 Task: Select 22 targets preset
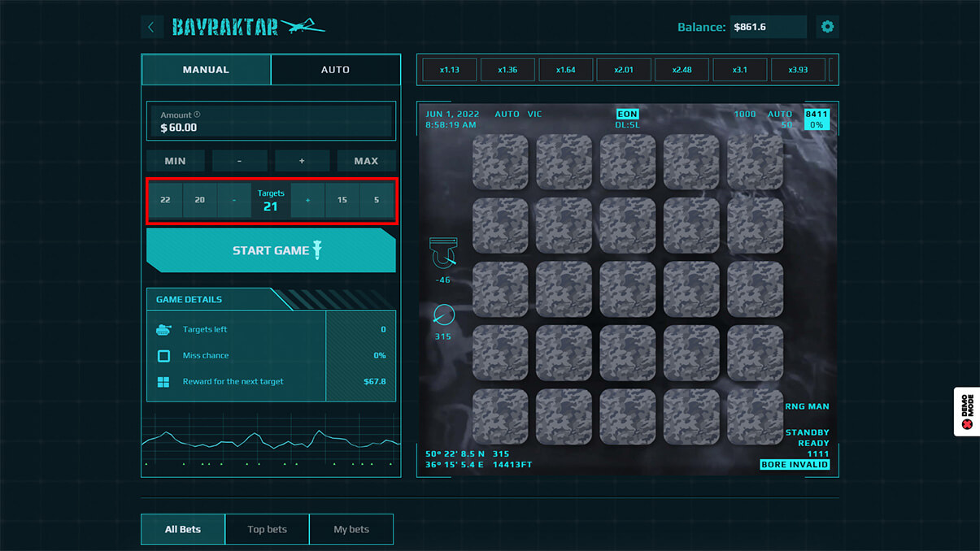[166, 200]
